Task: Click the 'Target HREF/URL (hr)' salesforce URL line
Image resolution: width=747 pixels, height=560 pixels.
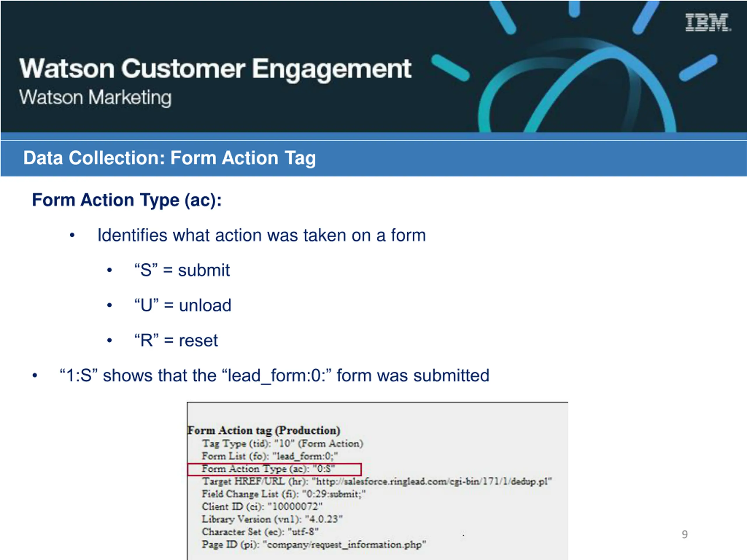Action: point(376,482)
